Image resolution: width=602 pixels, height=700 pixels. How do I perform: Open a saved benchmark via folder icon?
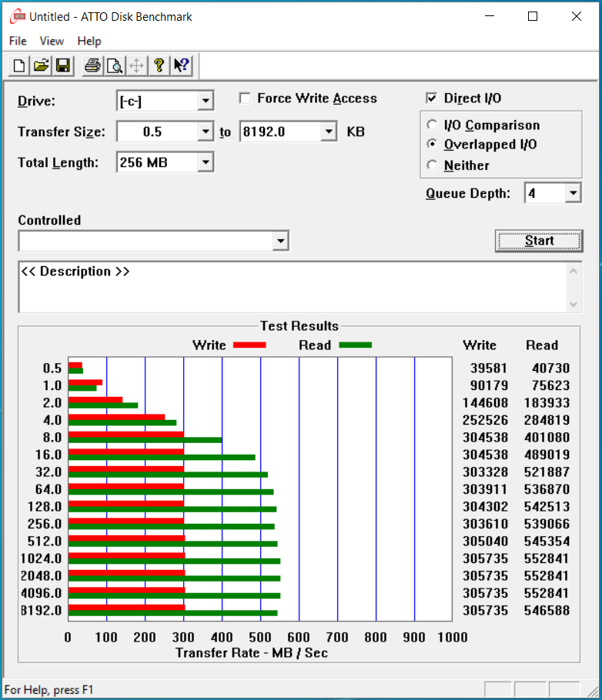[x=41, y=66]
